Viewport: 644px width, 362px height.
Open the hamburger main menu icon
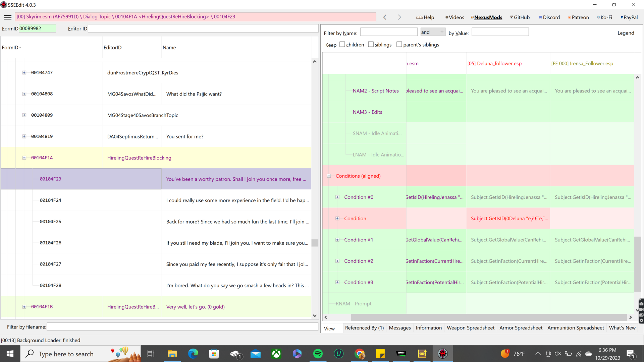(x=8, y=17)
